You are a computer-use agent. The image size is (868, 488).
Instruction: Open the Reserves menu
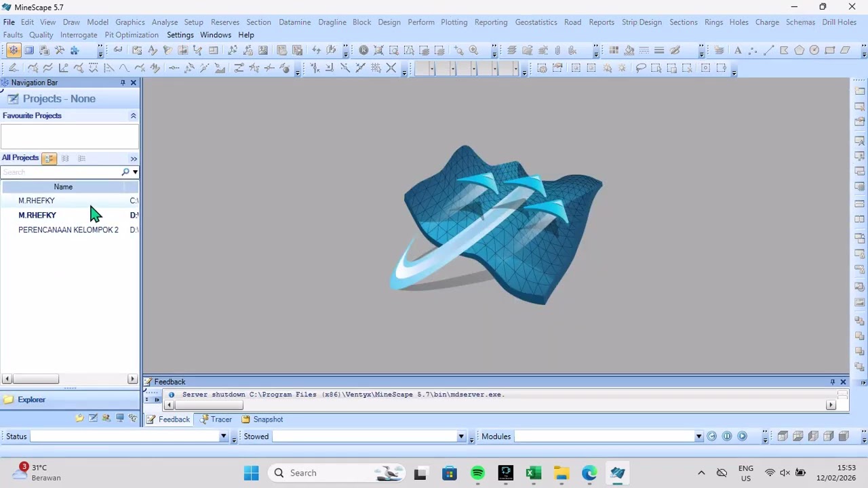(x=224, y=22)
